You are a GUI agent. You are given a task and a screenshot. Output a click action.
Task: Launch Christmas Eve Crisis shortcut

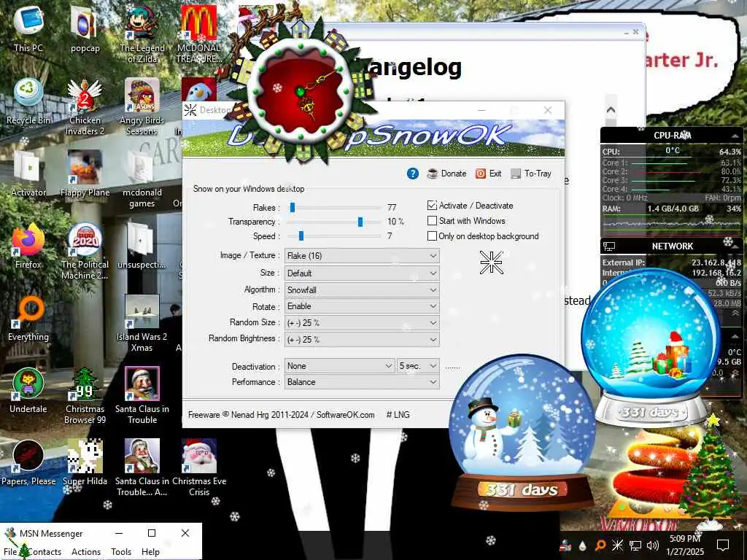(199, 467)
